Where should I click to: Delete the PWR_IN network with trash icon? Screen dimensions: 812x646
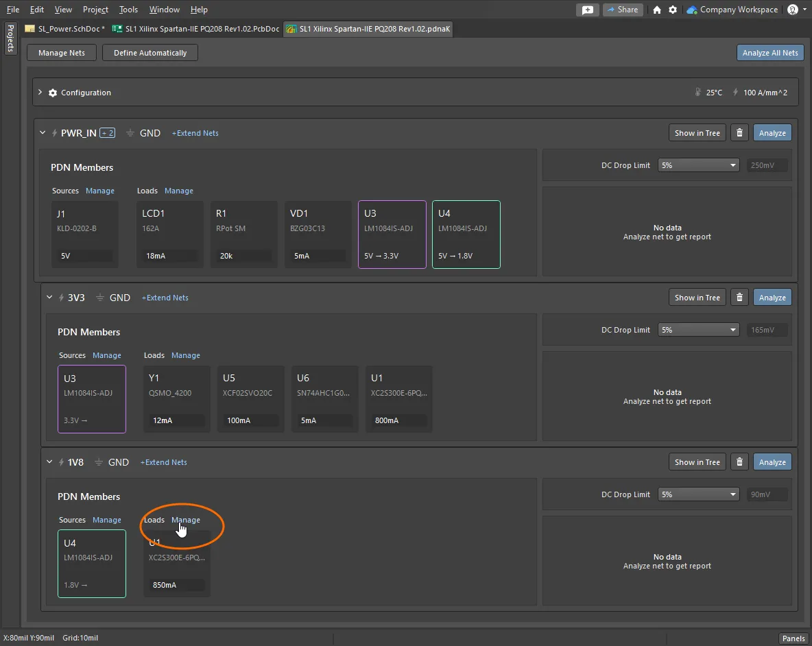739,133
